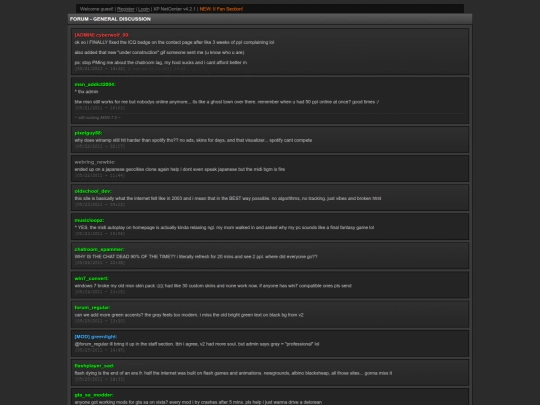The width and height of the screenshot is (540, 405).
Task: Open chatroom_spammer username
Action: click(x=100, y=249)
